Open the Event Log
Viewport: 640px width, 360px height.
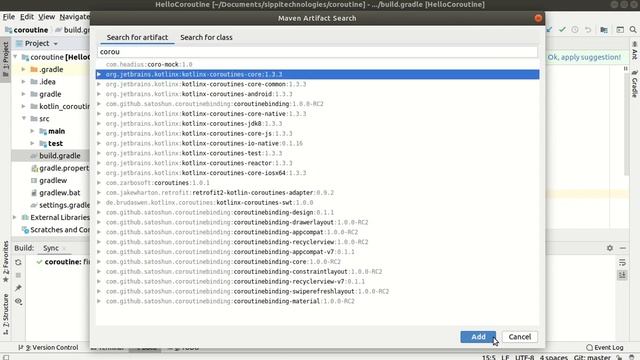(604, 347)
